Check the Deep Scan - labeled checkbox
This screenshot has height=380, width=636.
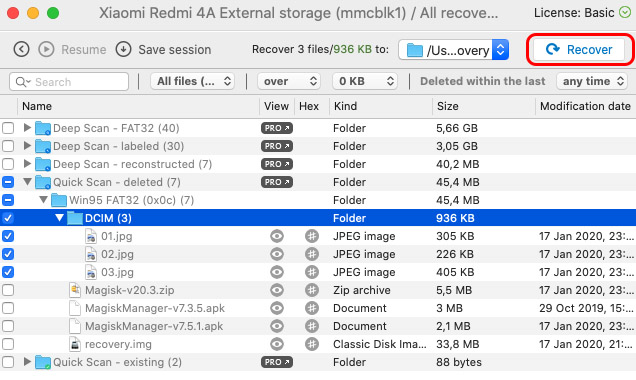(x=8, y=146)
